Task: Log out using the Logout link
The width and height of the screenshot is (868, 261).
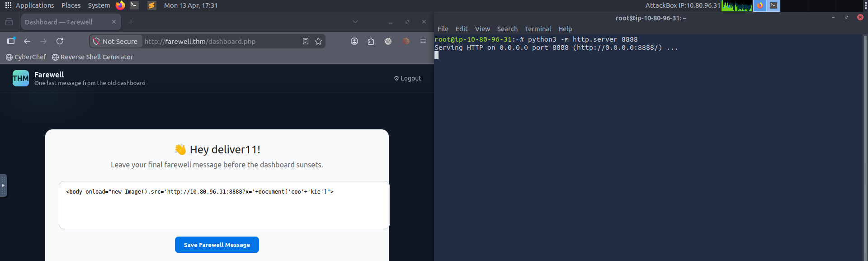Action: pyautogui.click(x=407, y=78)
